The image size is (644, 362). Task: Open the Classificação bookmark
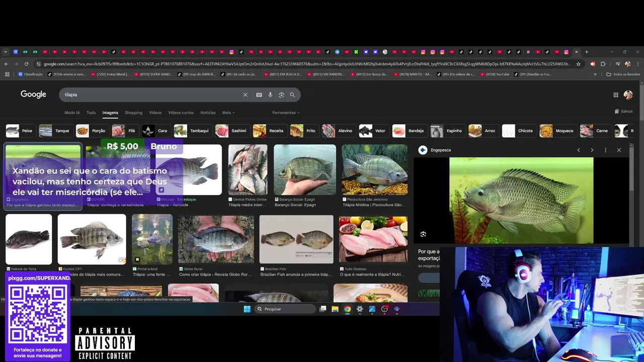[x=30, y=74]
